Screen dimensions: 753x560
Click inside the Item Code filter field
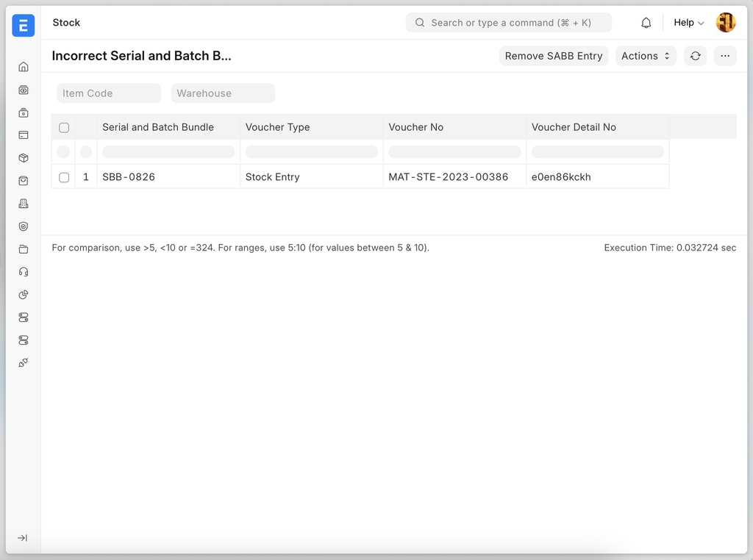[x=109, y=93]
